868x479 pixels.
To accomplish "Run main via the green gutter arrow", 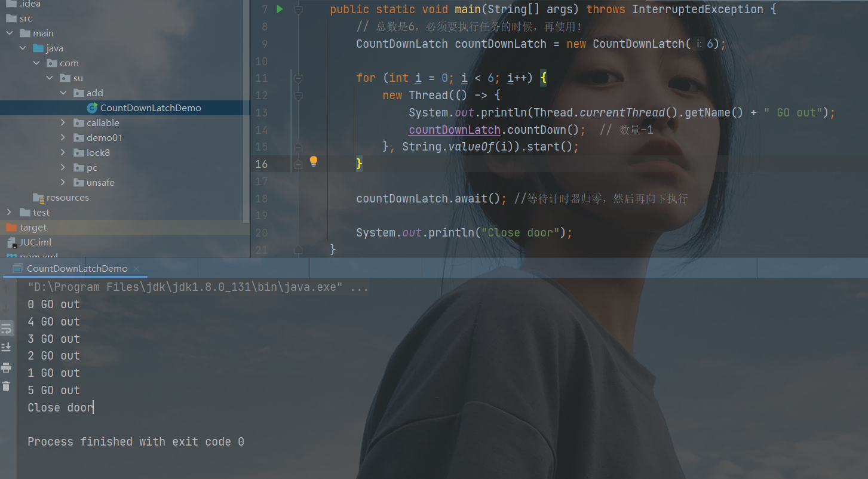I will (x=280, y=9).
